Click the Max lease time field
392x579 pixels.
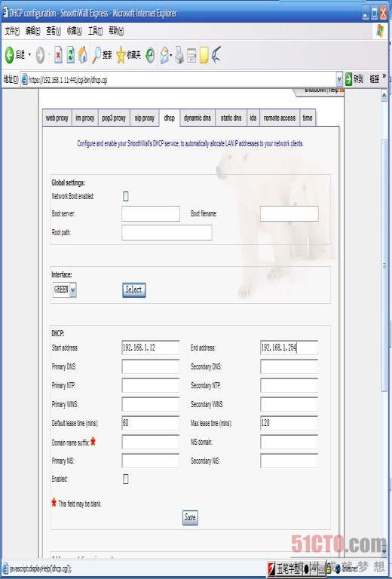[x=289, y=423]
